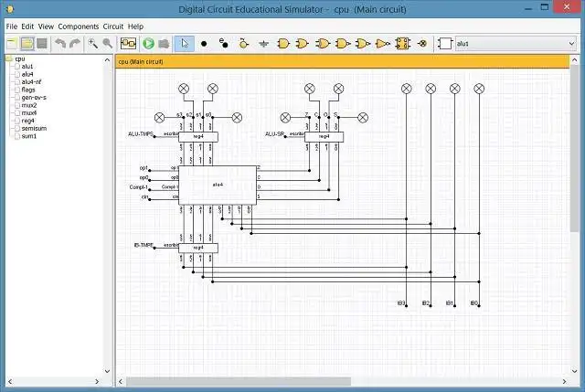Toggle the ALU-TMPS write input pin

click(154, 136)
